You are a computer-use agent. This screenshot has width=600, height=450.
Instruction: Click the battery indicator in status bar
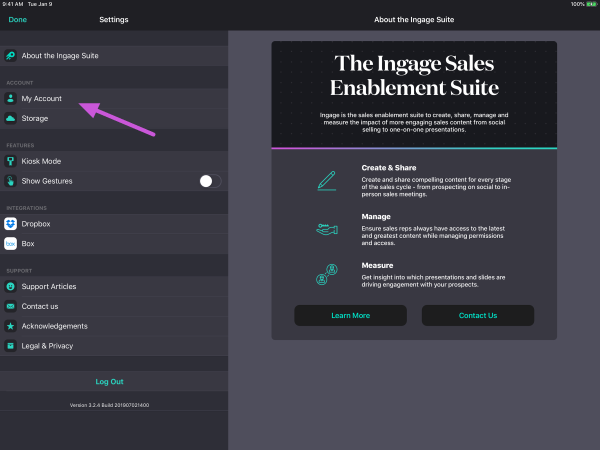pyautogui.click(x=591, y=4)
